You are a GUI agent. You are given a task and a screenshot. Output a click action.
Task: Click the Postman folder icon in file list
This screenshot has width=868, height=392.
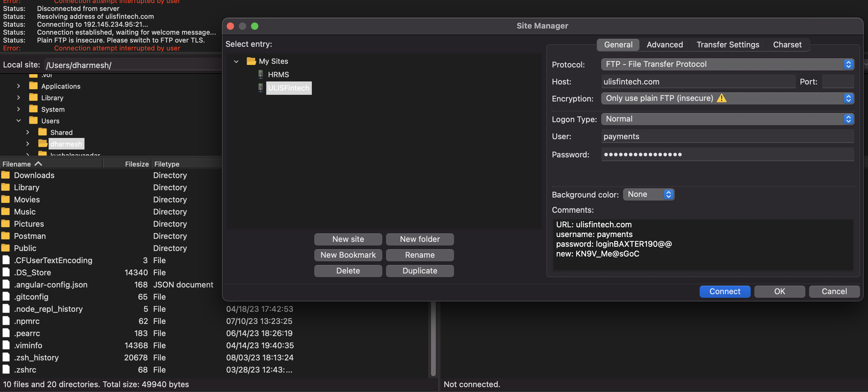[6, 236]
